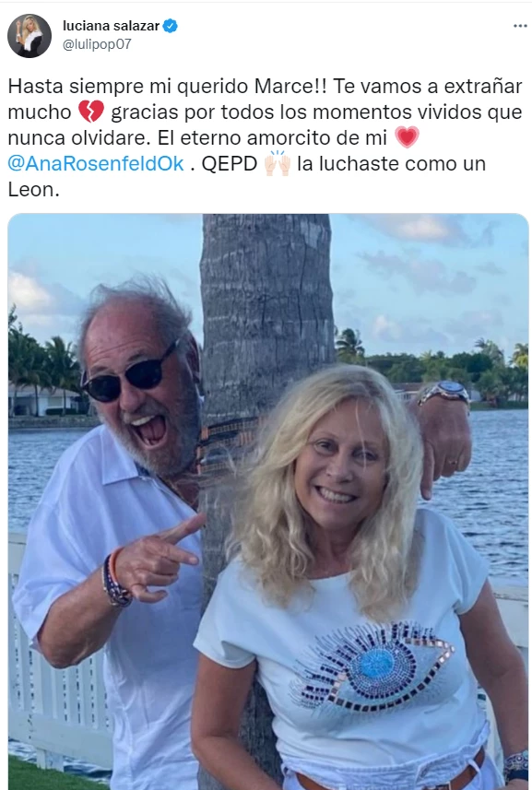Screen dimensions: 532x790
Task: Click the pink heart emoji
Action: [x=407, y=137]
